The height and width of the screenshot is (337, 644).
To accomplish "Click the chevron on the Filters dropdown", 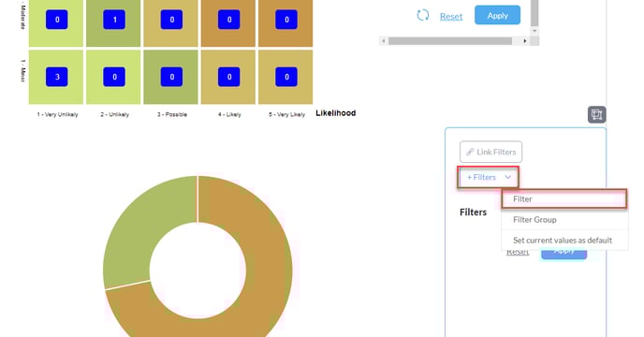I will (x=508, y=178).
